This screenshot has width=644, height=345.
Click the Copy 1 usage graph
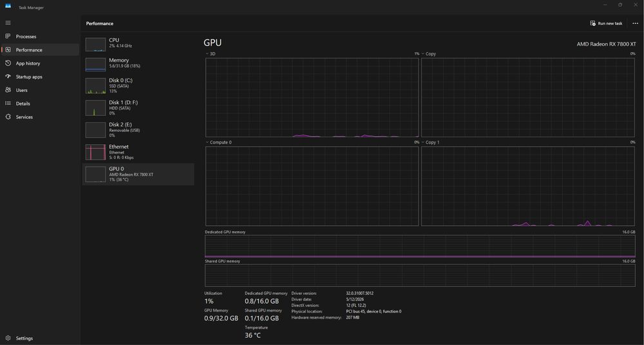(528, 186)
